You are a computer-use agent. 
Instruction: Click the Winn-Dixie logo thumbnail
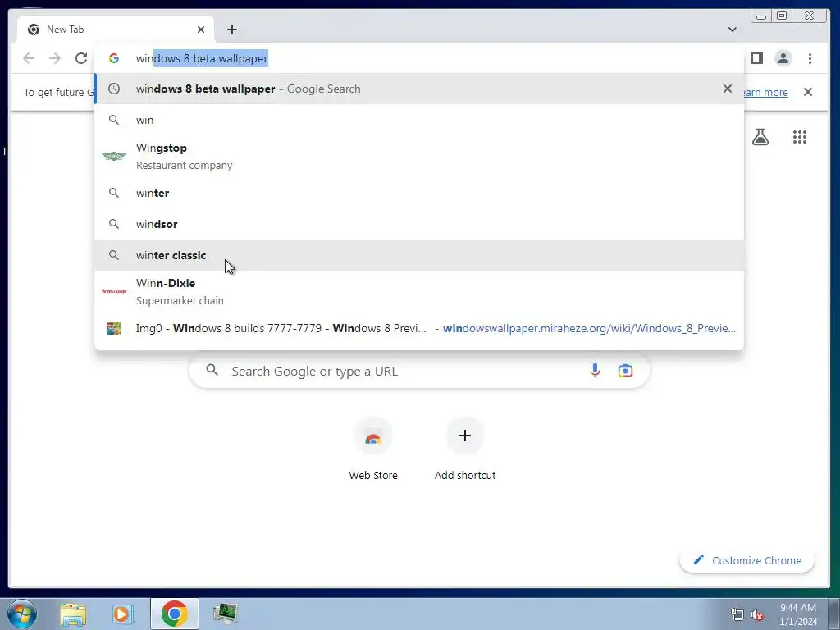tap(114, 291)
